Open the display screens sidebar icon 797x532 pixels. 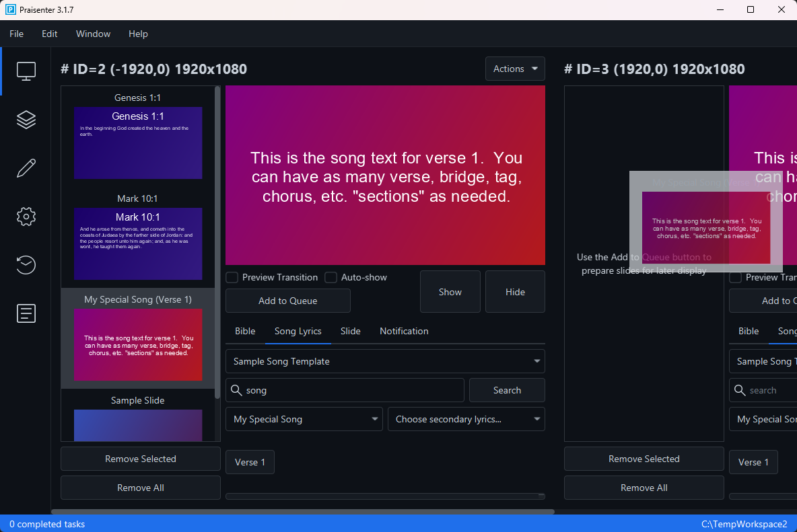click(x=26, y=71)
